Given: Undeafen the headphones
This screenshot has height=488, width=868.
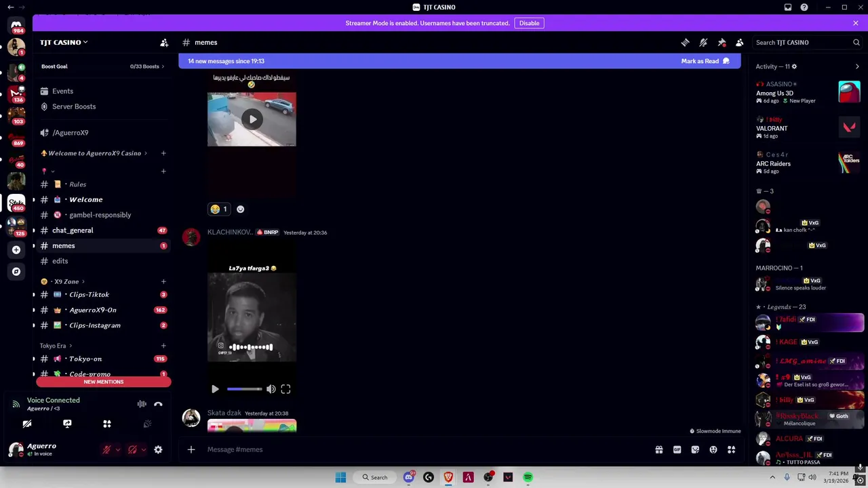Looking at the screenshot, I should click(x=132, y=449).
